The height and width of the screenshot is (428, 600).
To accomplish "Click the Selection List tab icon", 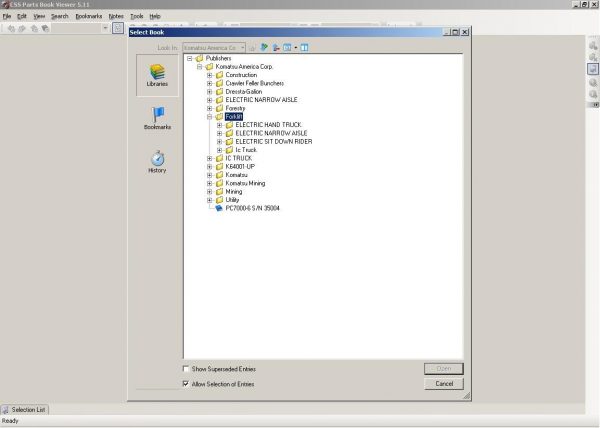I will click(5, 410).
